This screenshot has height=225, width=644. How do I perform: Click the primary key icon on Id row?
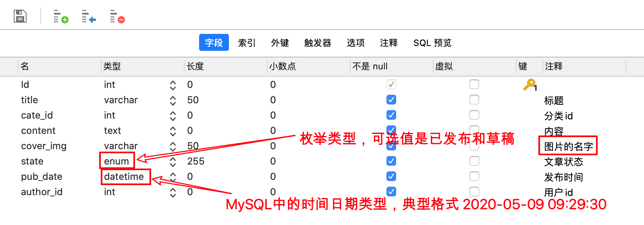tap(530, 85)
